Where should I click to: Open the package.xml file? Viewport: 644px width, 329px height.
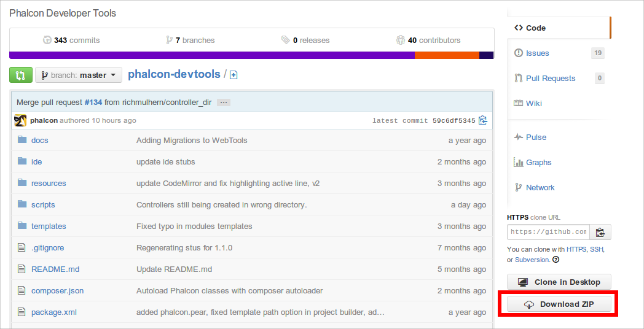click(54, 312)
